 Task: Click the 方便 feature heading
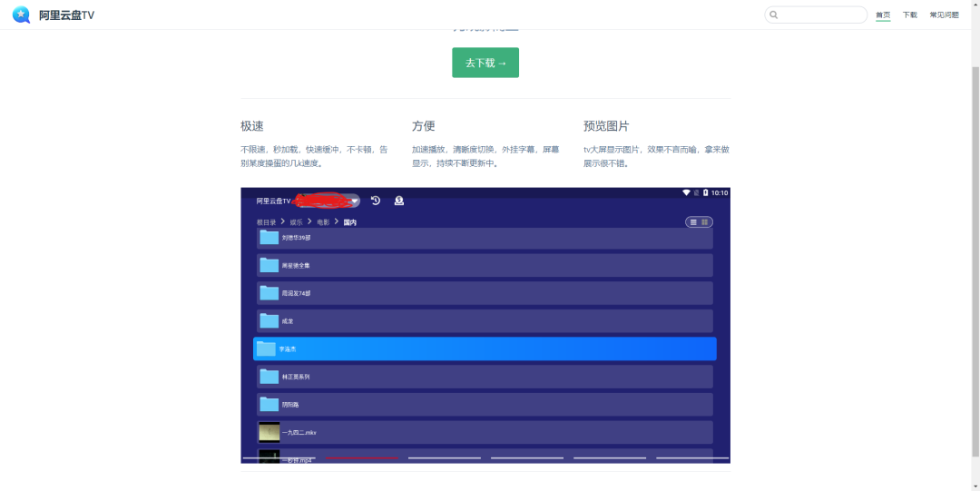pyautogui.click(x=423, y=126)
